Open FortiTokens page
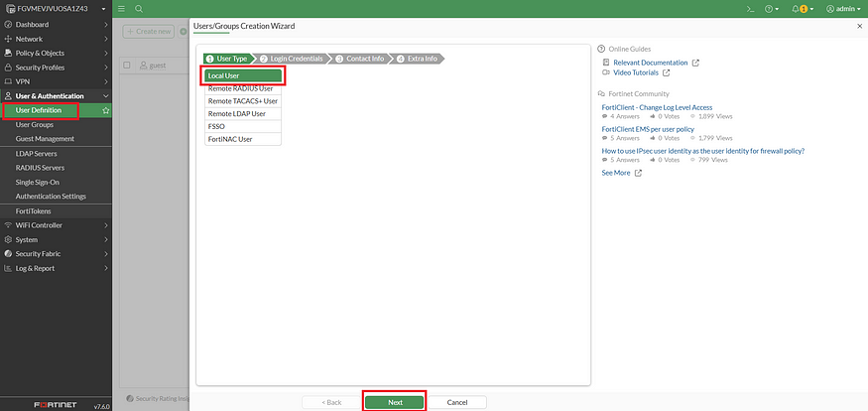Viewport: 868px width, 411px height. [33, 211]
